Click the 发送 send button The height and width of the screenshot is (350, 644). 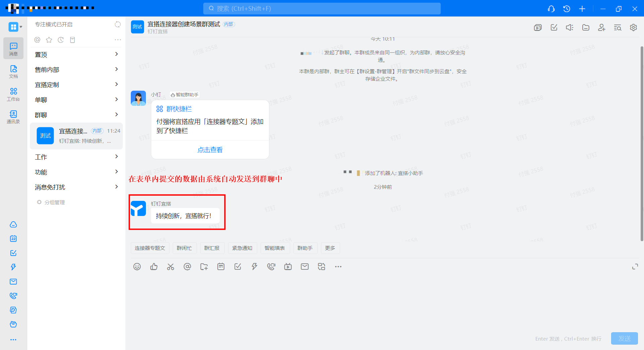[x=624, y=338]
